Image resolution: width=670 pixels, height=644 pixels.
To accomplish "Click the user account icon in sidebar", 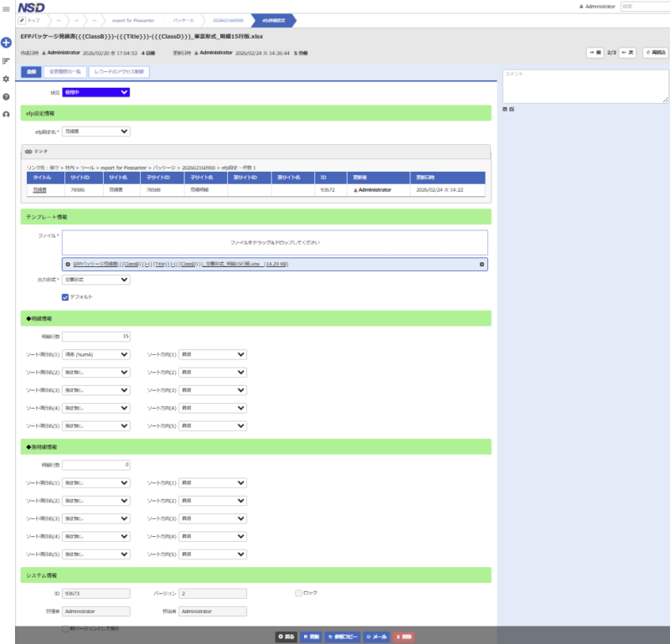I will 6,115.
